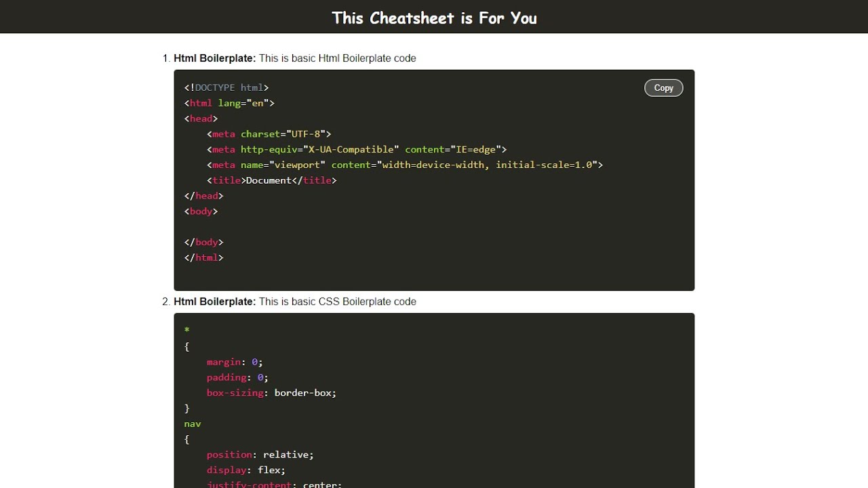Viewport: 868px width, 488px height.
Task: Click the opening '<body>' tag line
Action: coord(201,211)
